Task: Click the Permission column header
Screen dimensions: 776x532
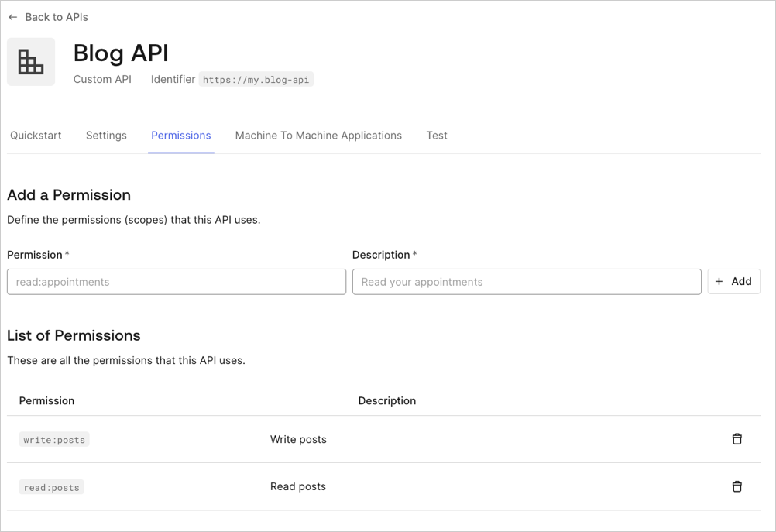Action: click(46, 400)
